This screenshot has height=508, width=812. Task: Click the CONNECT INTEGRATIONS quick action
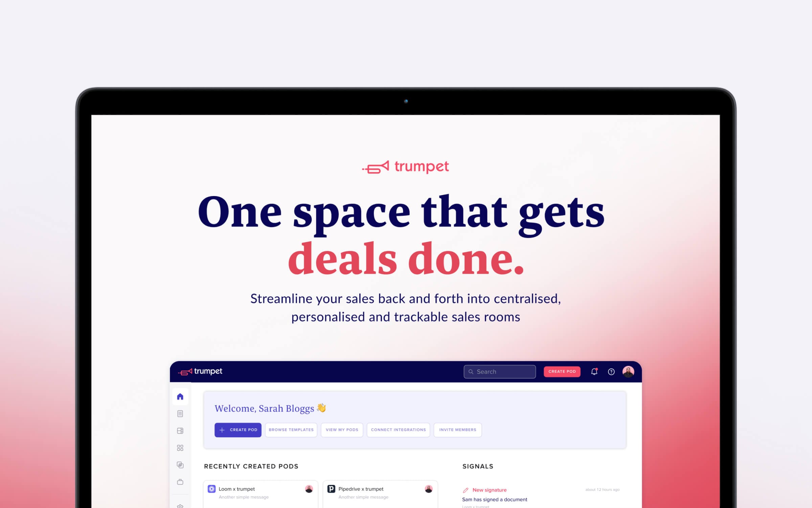pos(399,429)
